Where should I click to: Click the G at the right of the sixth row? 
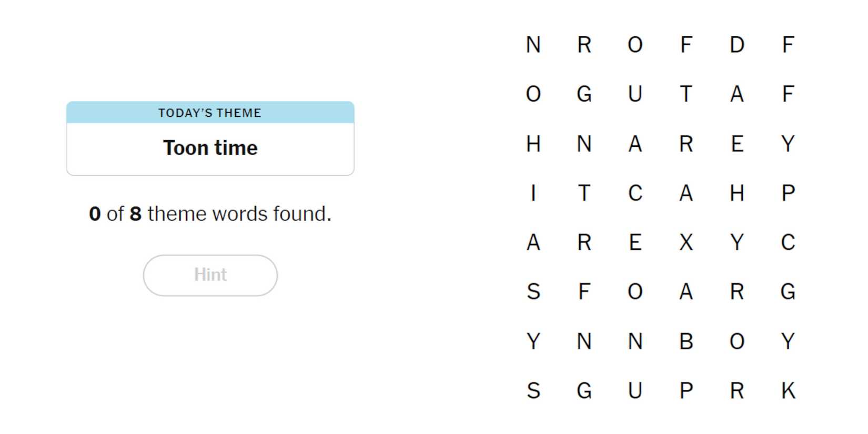[788, 292]
